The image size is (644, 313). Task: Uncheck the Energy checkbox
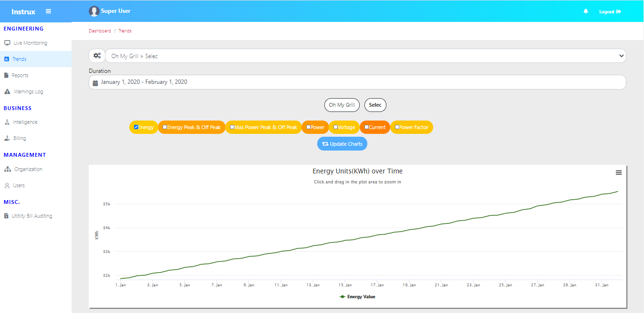click(x=136, y=127)
